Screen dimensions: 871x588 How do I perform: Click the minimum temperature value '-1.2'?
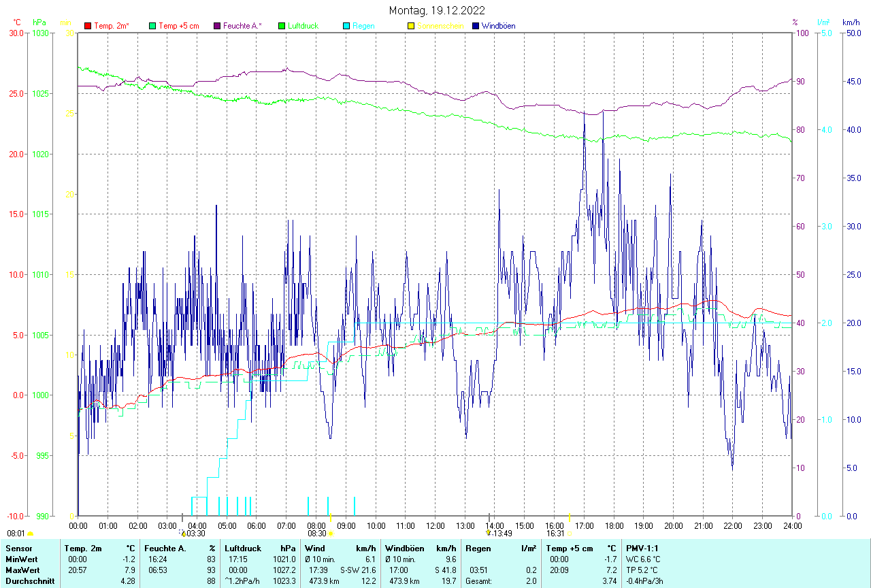(x=129, y=559)
